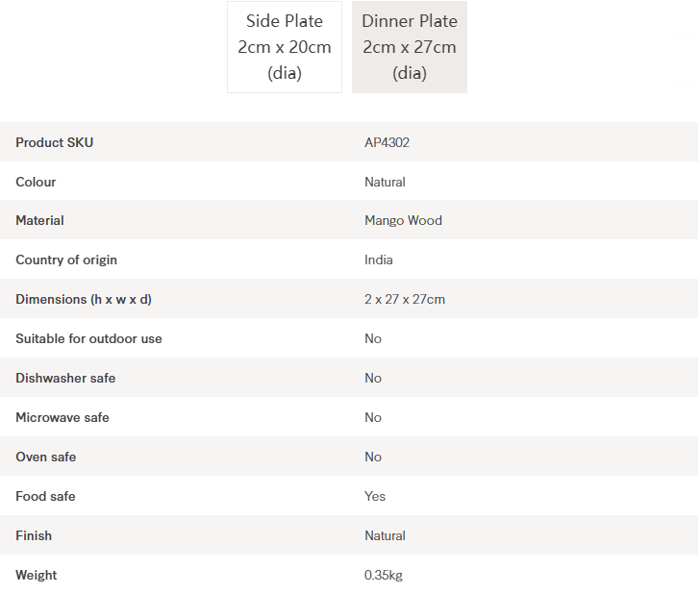Click the Finish row label
Image resolution: width=700 pixels, height=594 pixels.
(x=34, y=535)
